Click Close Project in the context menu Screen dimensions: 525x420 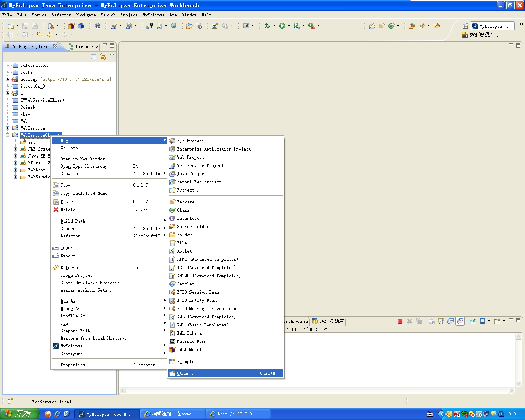pyautogui.click(x=109, y=276)
